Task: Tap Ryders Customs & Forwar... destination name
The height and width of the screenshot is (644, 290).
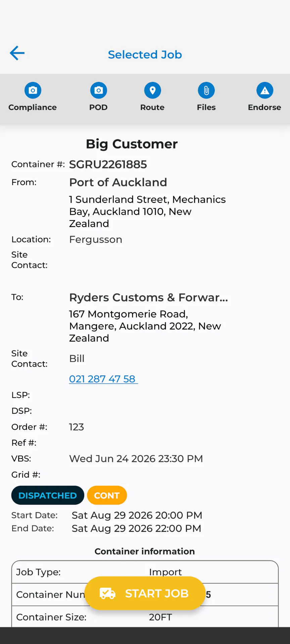Action: click(x=149, y=298)
